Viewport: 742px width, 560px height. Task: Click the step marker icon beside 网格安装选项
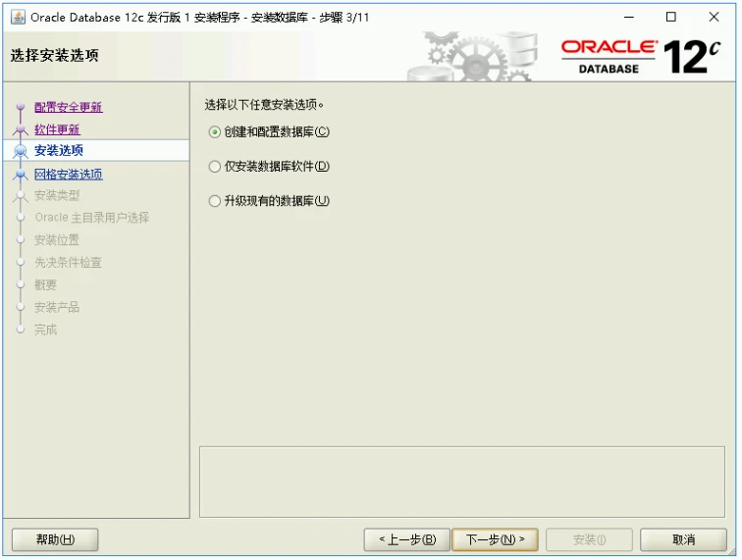(x=21, y=175)
